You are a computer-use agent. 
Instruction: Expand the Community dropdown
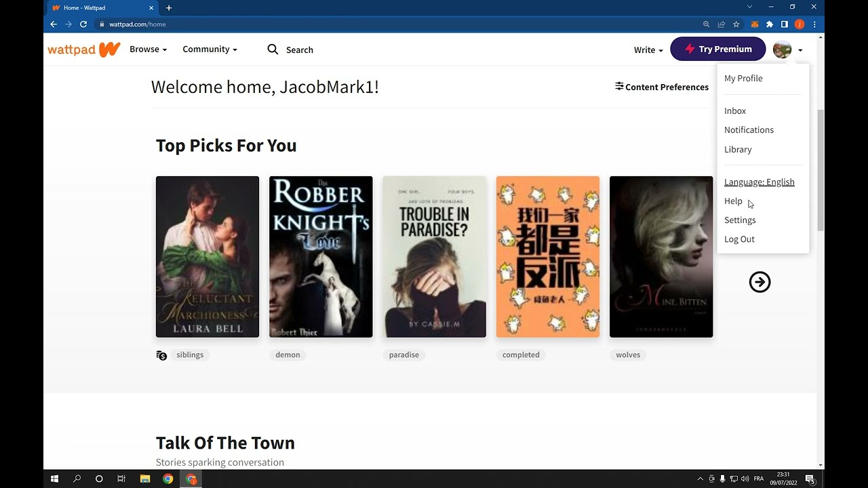[210, 49]
